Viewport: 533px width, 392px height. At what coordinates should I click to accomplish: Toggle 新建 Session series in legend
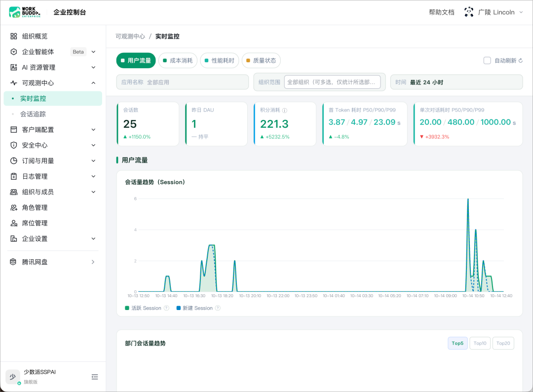click(195, 308)
